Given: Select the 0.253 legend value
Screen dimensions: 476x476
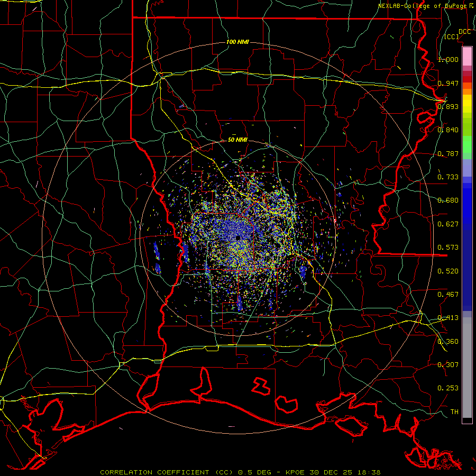Looking at the screenshot, I should 448,388.
